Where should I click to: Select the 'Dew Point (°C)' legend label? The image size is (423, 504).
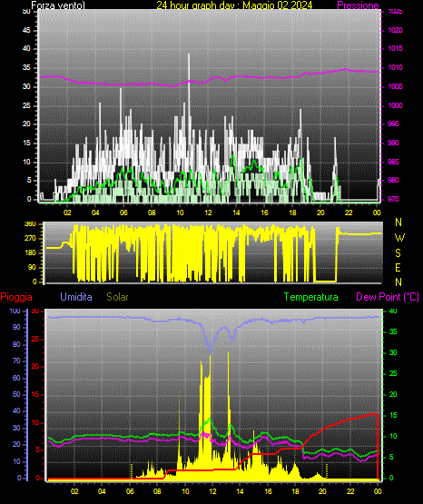388,297
